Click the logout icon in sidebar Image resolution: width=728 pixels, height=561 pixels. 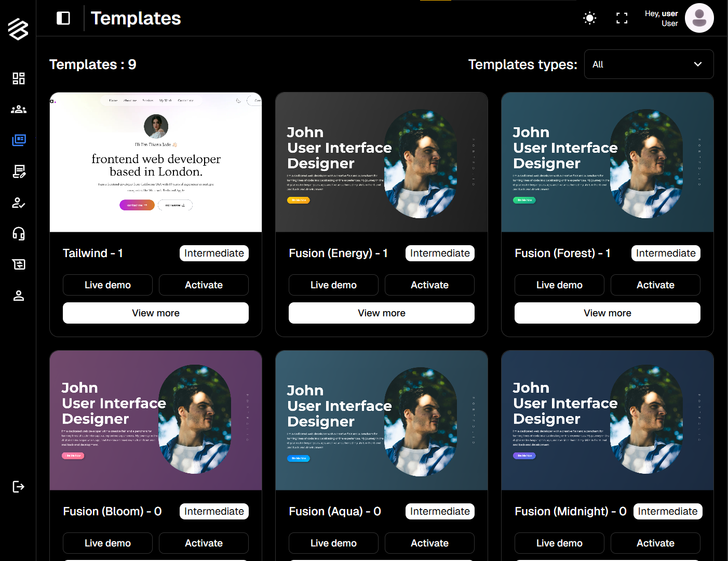point(19,487)
